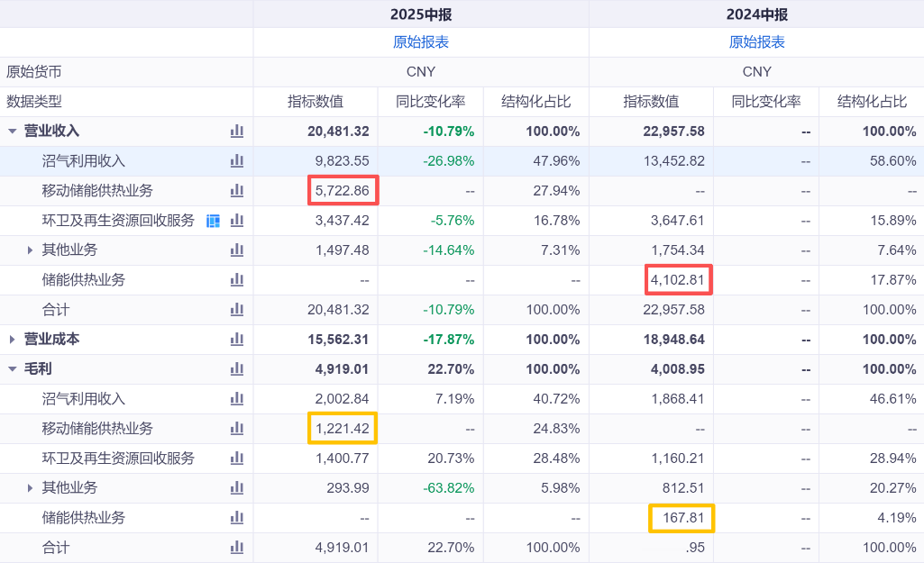
Task: Open chart icon for last 合计 row
Action: [237, 547]
